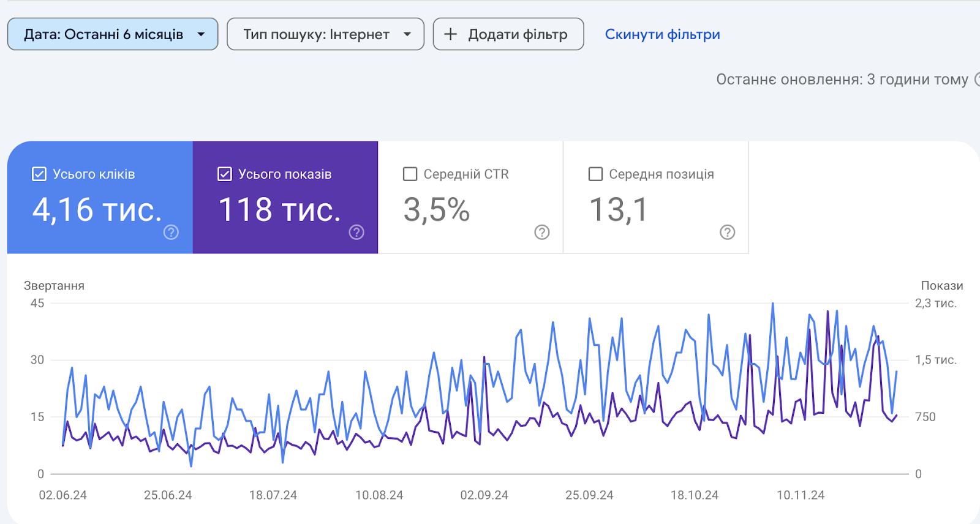The height and width of the screenshot is (524, 980).
Task: Select the 4,16 тис. clicks metric value
Action: coord(97,210)
